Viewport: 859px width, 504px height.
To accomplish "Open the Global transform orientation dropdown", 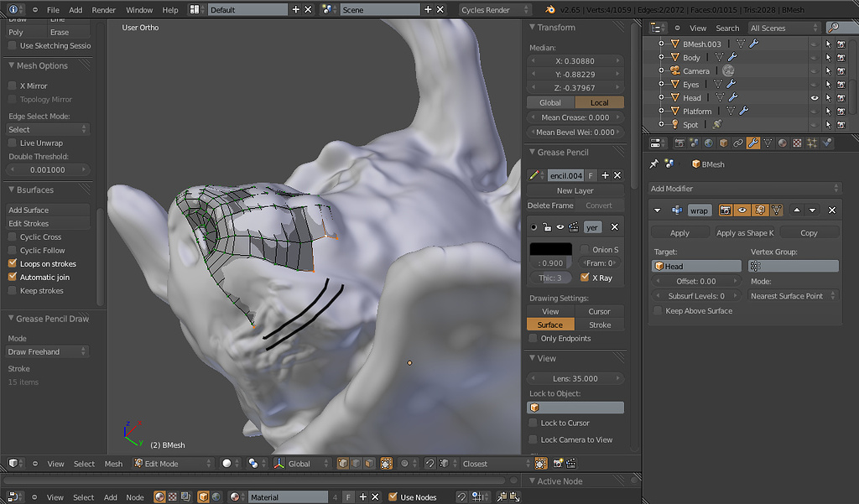I will (x=302, y=464).
